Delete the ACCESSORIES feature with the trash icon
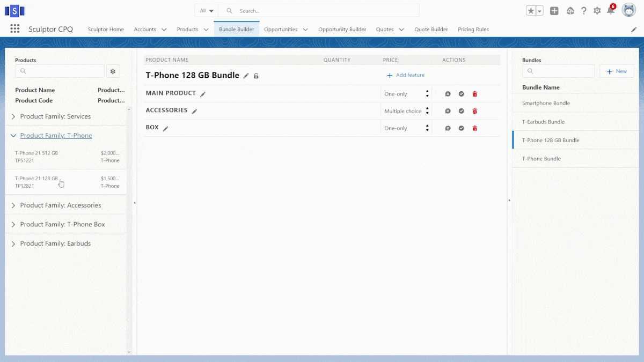Viewport: 644px width, 362px height. pyautogui.click(x=474, y=111)
